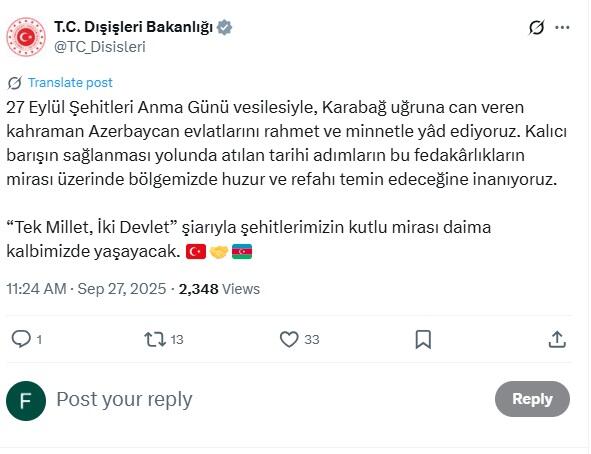
Task: Click the reply speech bubble icon
Action: (21, 339)
